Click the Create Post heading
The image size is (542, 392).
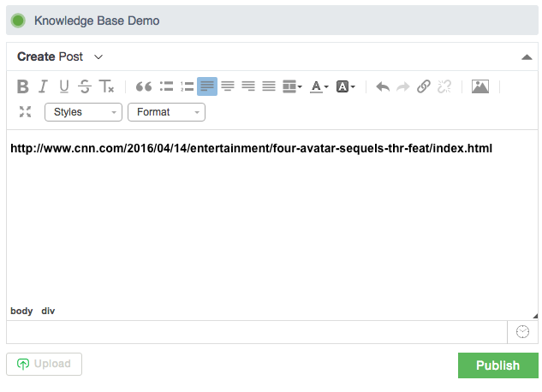(51, 56)
